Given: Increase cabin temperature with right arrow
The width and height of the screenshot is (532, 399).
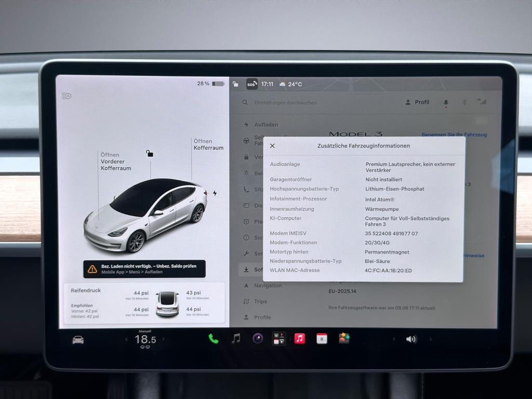Looking at the screenshot, I should (x=164, y=339).
